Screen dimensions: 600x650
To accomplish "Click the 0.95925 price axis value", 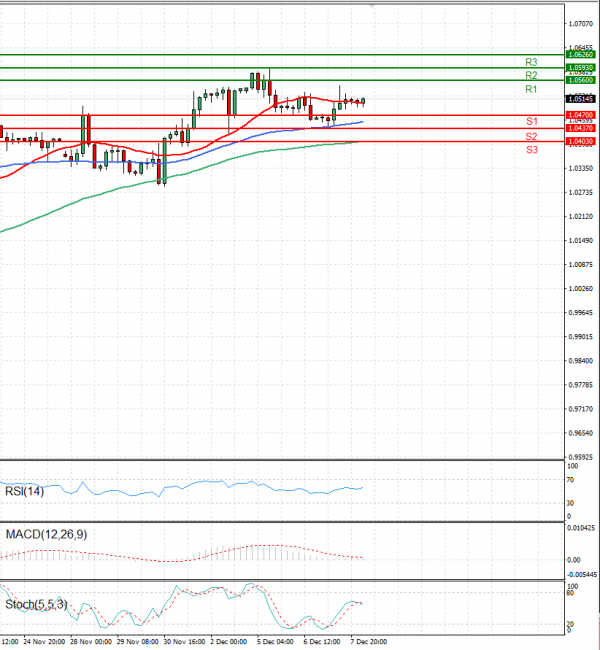I will (581, 457).
